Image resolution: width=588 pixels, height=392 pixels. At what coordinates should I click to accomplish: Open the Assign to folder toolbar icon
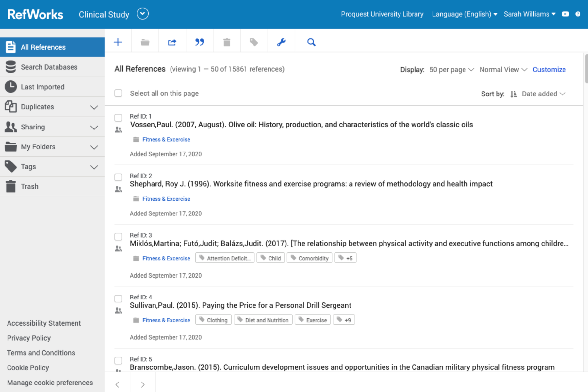click(145, 42)
